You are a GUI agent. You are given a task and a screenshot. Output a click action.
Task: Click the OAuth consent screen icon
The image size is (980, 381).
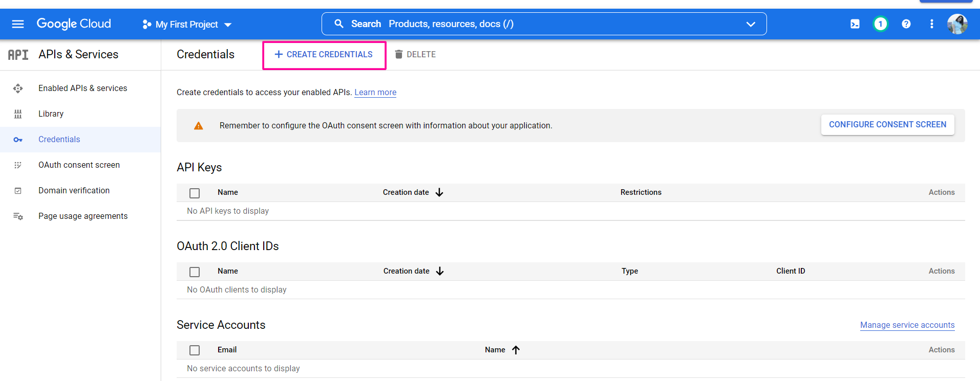(18, 165)
